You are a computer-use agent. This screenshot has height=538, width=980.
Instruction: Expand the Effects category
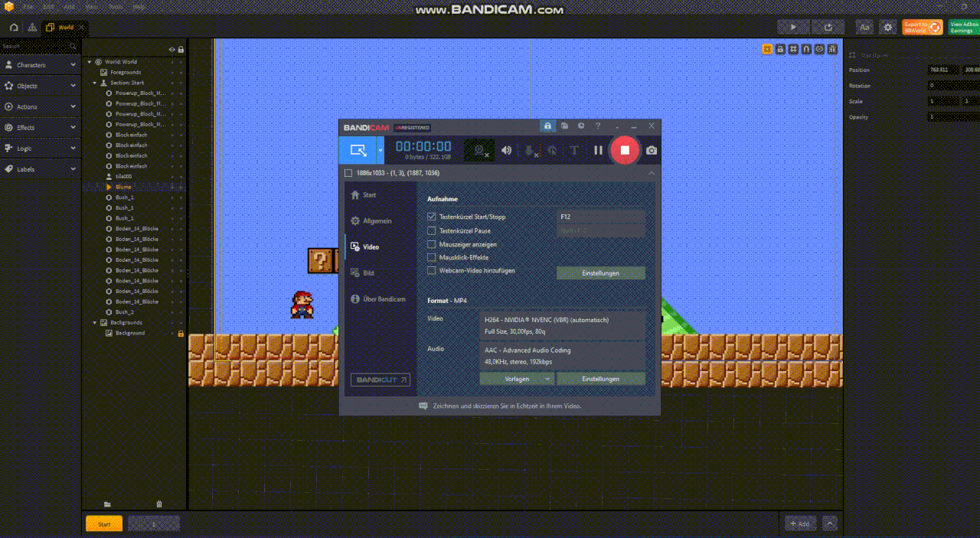coord(40,127)
